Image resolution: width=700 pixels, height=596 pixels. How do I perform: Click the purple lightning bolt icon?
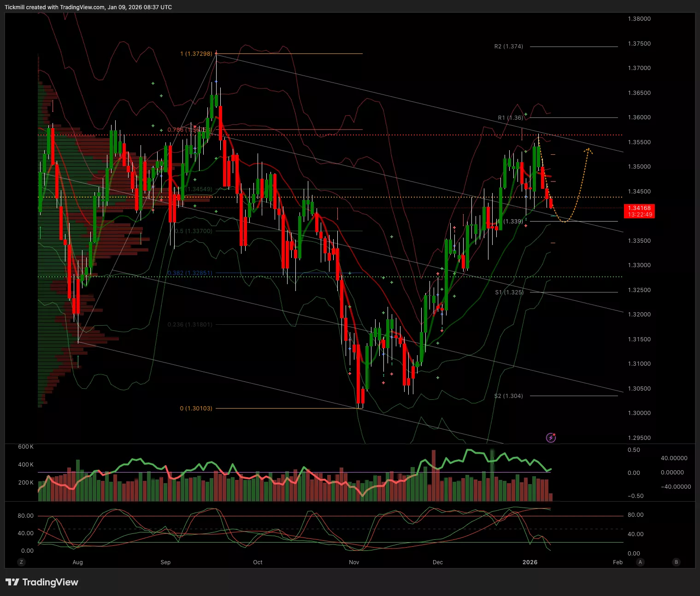551,438
